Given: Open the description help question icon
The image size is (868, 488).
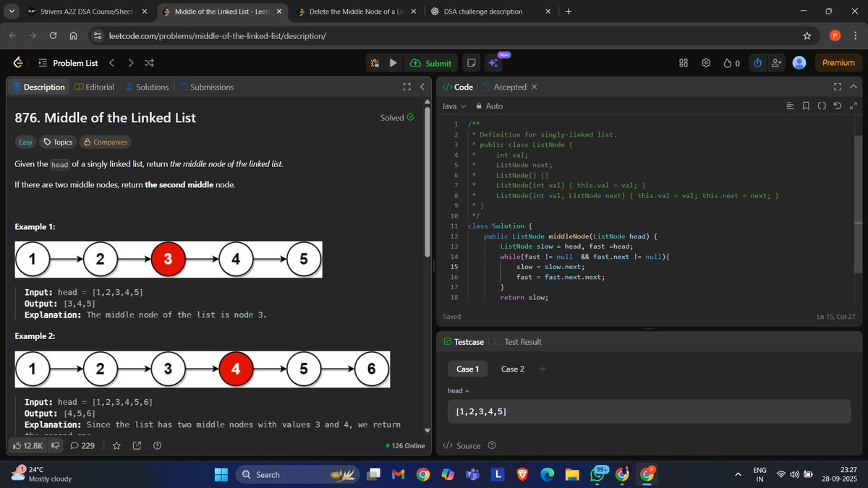Looking at the screenshot, I should 157,445.
